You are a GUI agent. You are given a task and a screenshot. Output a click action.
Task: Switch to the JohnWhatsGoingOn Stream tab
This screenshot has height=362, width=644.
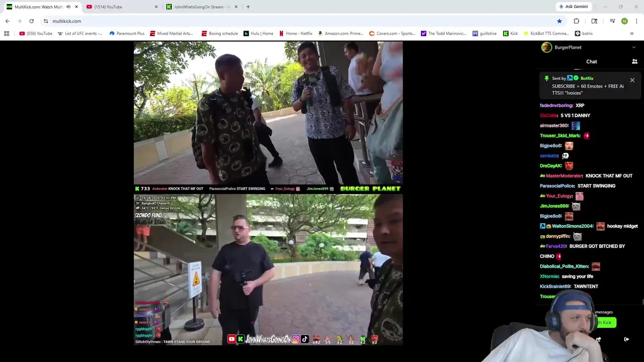coord(201,7)
